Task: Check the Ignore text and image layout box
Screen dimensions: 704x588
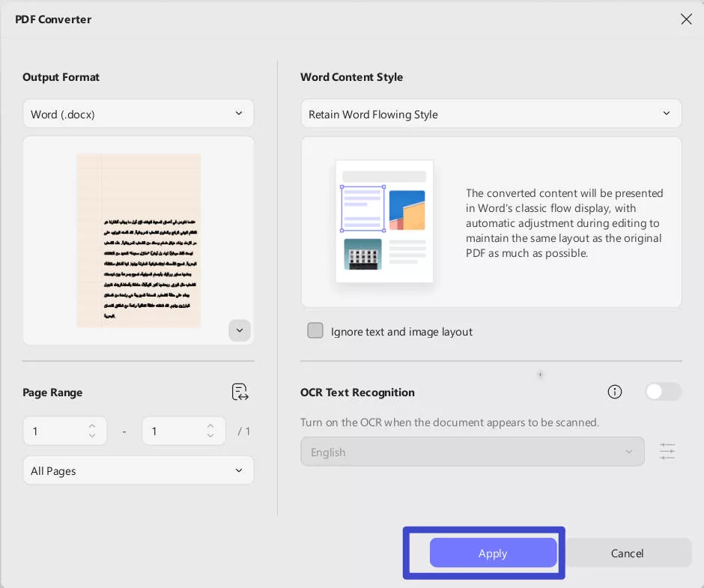Action: [x=315, y=330]
